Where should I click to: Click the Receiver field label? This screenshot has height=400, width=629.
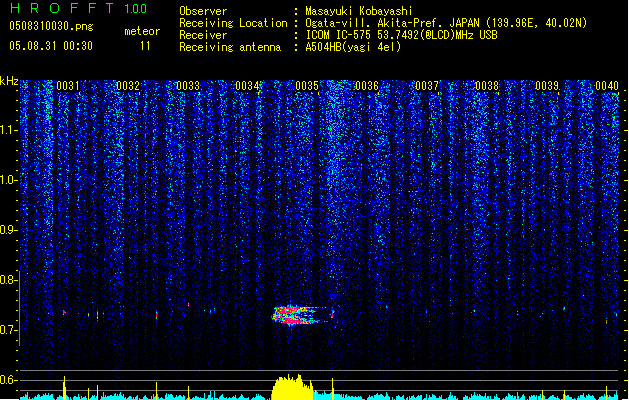[x=203, y=35]
